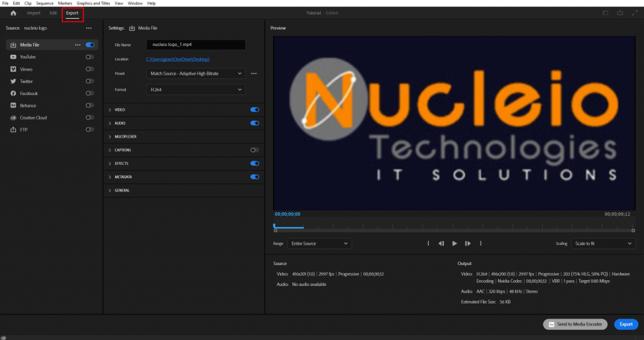Expand the EFFECTS section
The image size is (644, 340).
click(109, 163)
